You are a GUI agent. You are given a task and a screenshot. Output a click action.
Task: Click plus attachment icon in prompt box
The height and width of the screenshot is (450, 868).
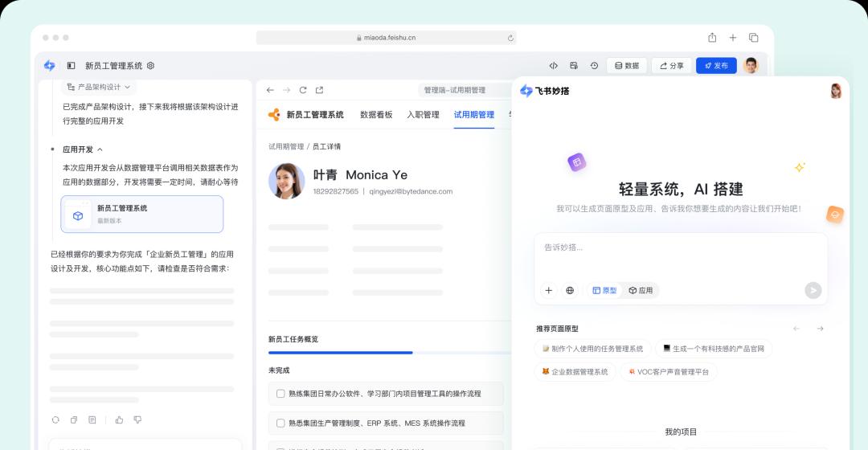coord(549,290)
